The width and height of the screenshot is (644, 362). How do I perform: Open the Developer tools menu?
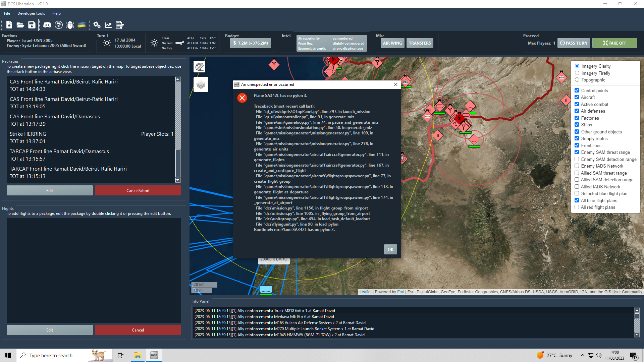pos(31,13)
